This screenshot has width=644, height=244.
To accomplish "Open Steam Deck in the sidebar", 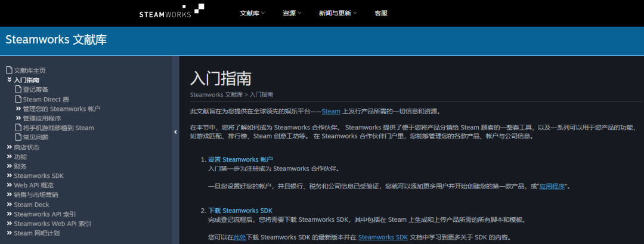I will coord(32,205).
